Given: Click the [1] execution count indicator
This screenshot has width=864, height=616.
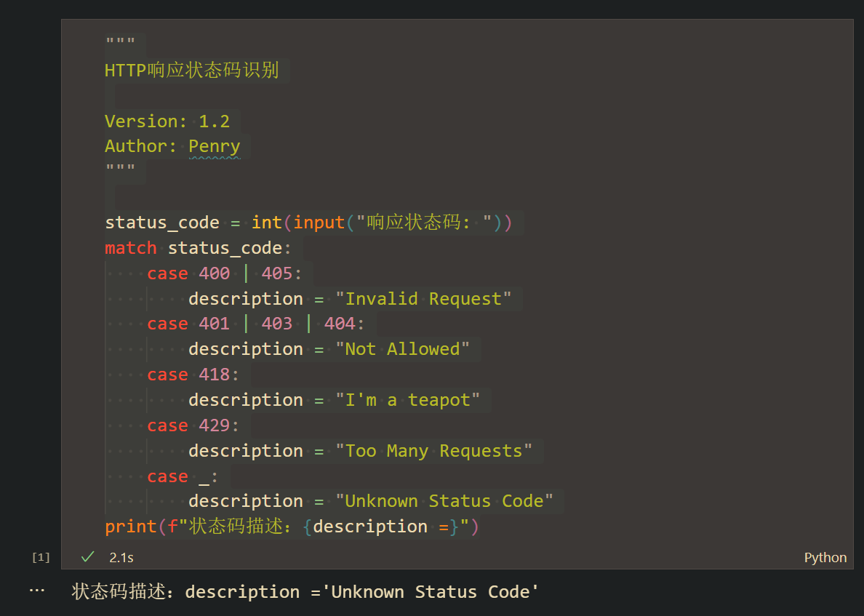Looking at the screenshot, I should pyautogui.click(x=41, y=558).
